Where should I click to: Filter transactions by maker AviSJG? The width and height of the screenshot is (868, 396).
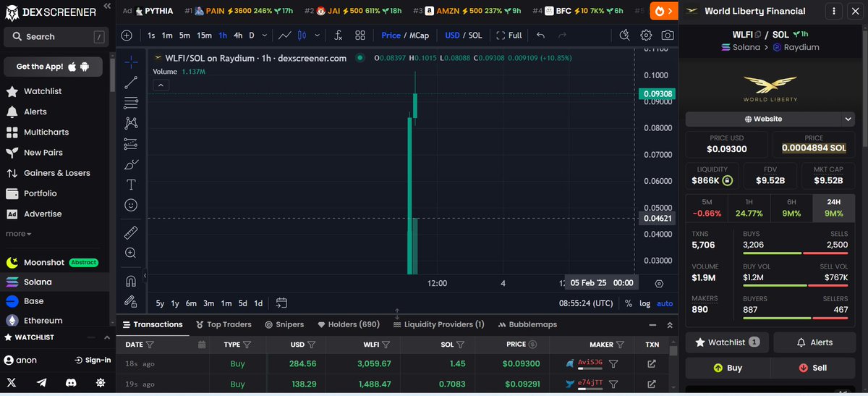coord(613,363)
